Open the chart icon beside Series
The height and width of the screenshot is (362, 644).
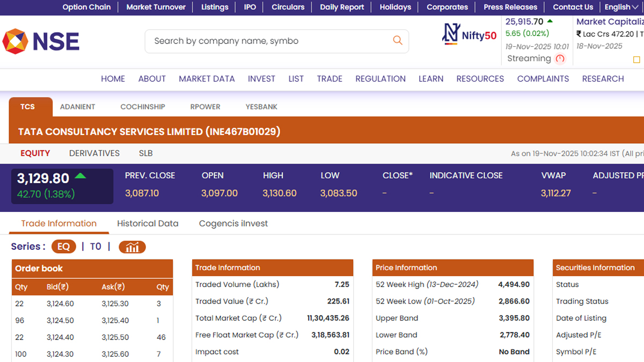tap(132, 247)
